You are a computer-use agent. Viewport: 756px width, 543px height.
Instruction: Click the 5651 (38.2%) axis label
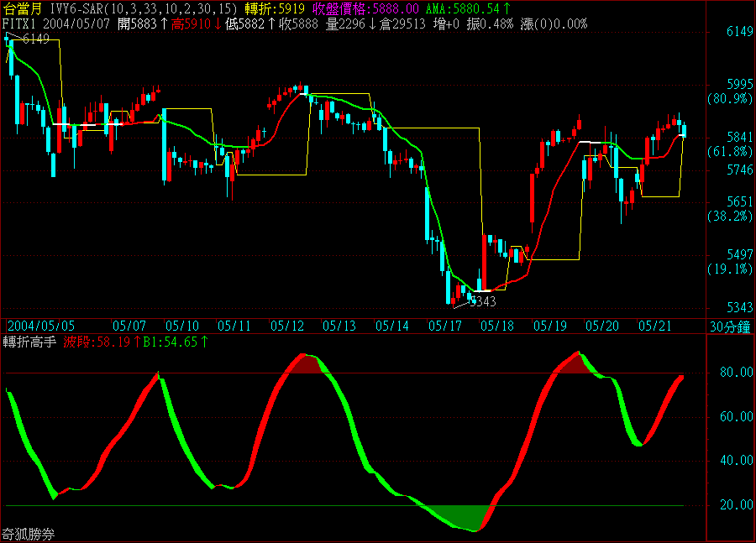tap(730, 209)
